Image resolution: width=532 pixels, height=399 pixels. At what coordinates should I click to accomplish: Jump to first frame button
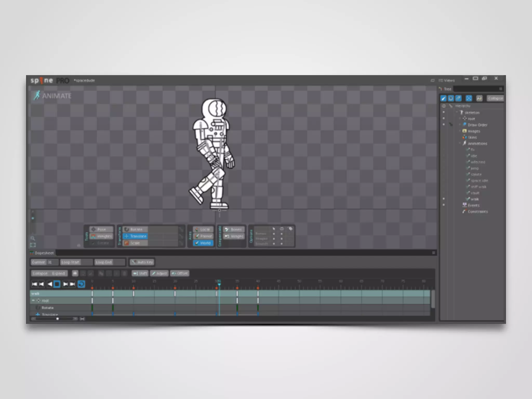pos(34,284)
